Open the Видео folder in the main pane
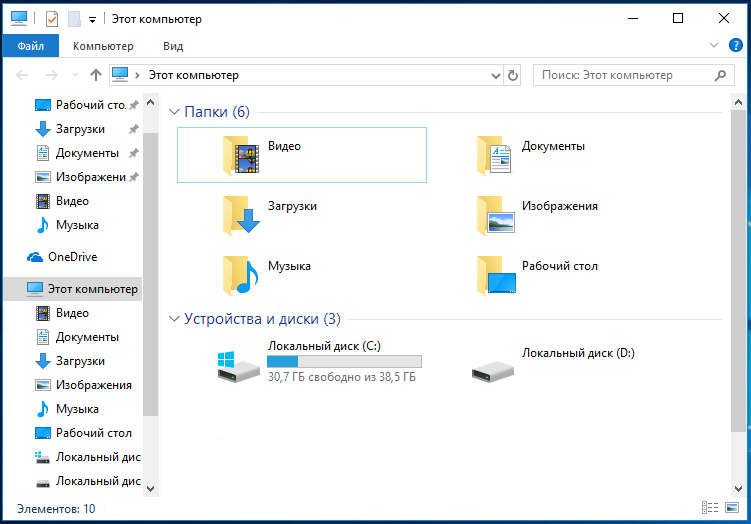 tap(301, 155)
